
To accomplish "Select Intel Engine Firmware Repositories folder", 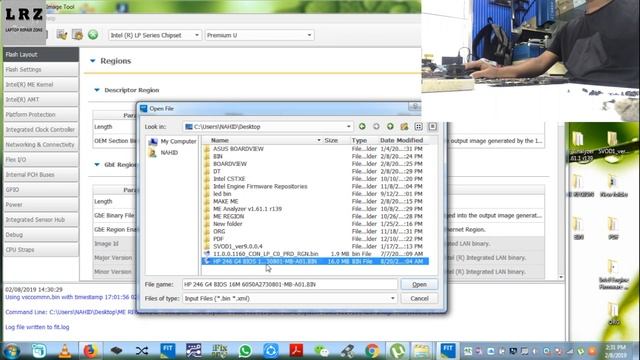I will point(315,187).
